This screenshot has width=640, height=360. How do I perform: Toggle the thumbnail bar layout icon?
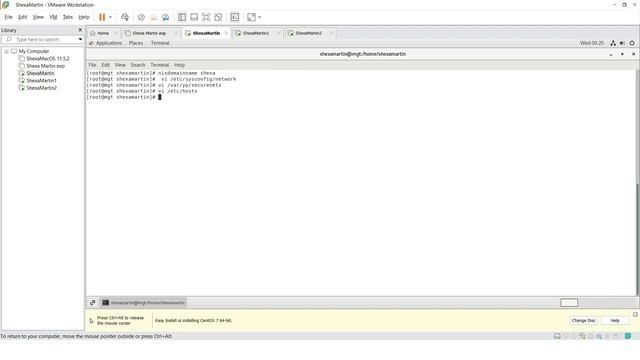pyautogui.click(x=194, y=17)
